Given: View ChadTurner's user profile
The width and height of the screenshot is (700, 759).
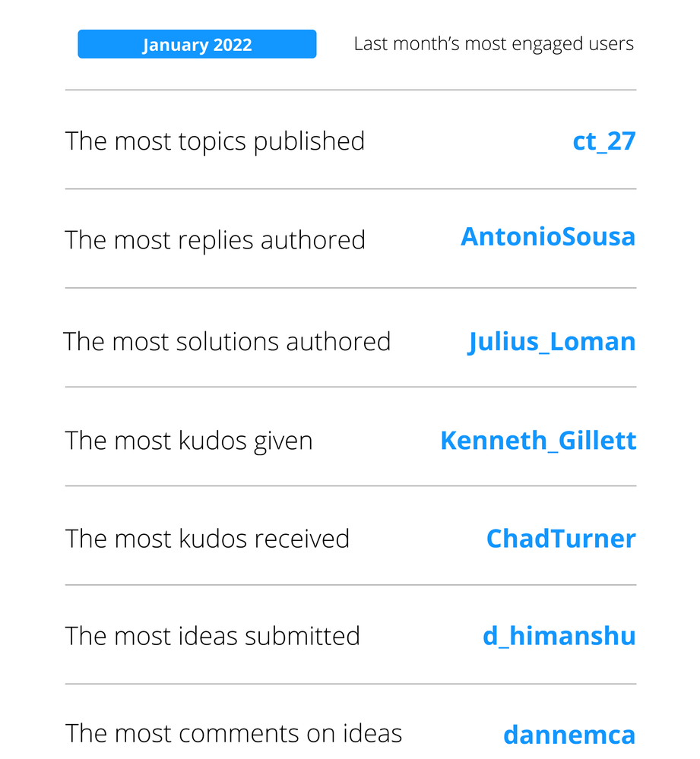Looking at the screenshot, I should [x=560, y=539].
